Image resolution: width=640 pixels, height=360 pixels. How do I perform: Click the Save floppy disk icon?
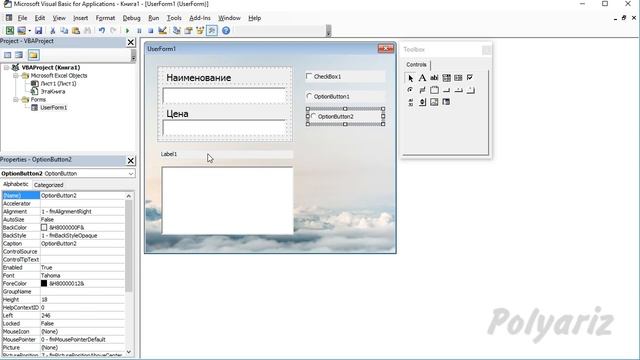(38, 31)
